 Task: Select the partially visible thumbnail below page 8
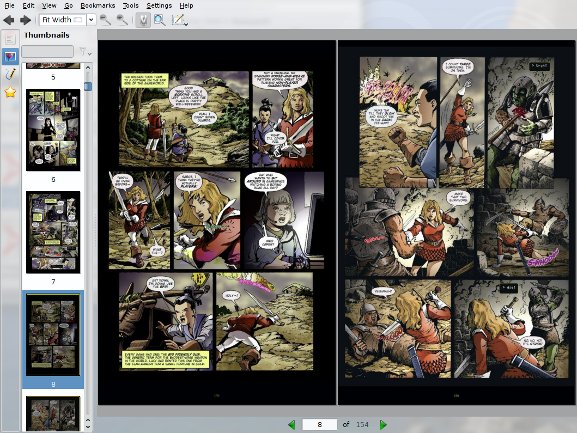click(x=53, y=414)
